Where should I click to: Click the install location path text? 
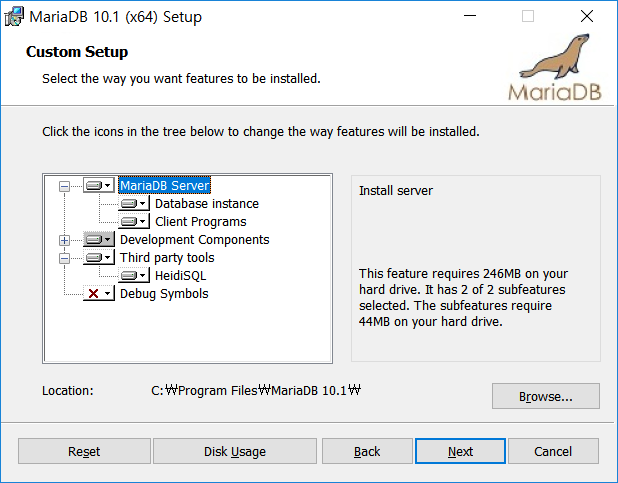[256, 390]
